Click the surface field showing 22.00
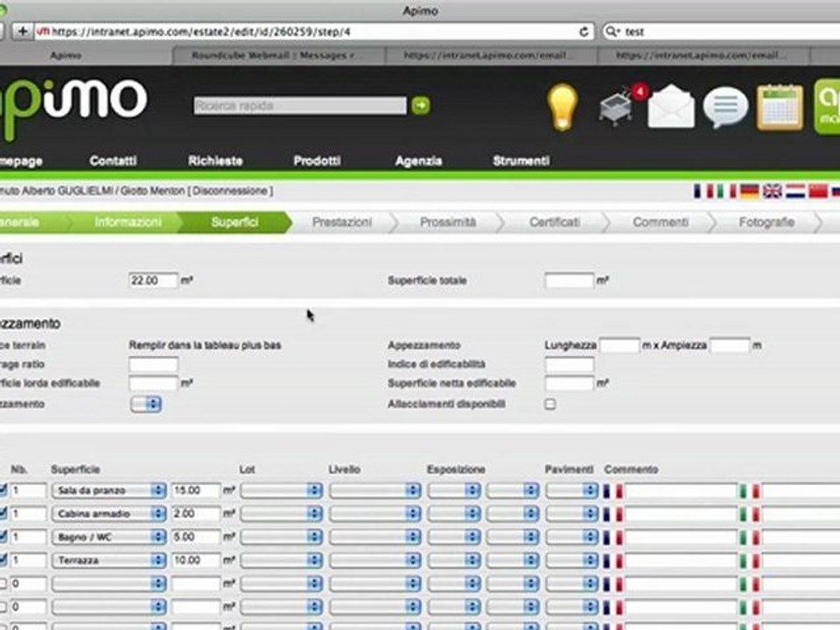Screen dimensions: 840x630 click(153, 281)
